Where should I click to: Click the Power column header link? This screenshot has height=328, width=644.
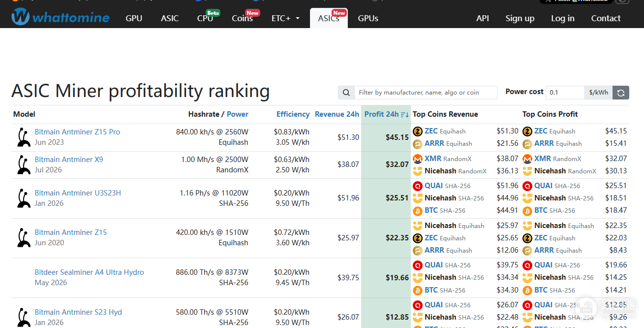click(238, 114)
